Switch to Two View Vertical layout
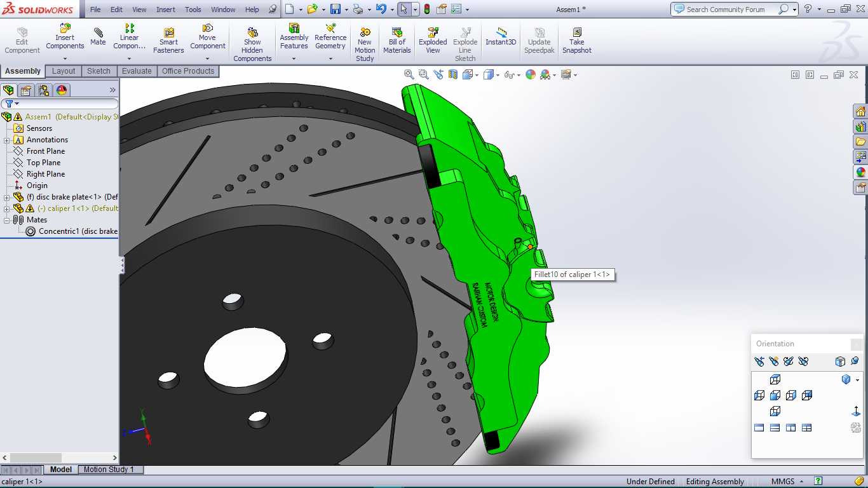 click(x=790, y=428)
